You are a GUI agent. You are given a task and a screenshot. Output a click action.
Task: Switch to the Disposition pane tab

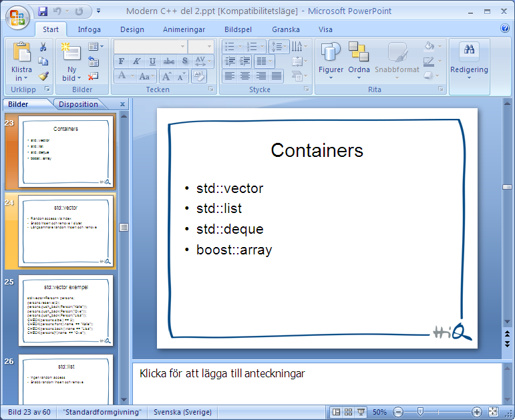(x=78, y=104)
